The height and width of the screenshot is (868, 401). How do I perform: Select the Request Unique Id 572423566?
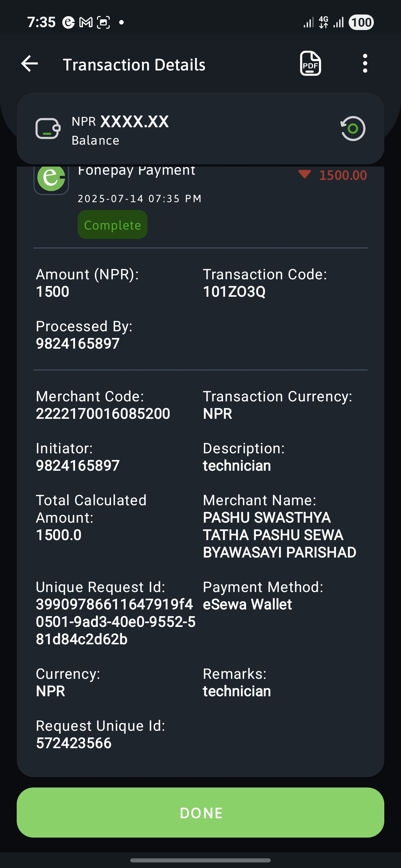pyautogui.click(x=74, y=743)
